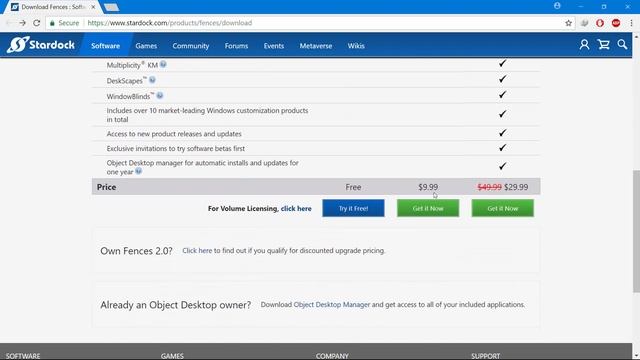This screenshot has width=640, height=360.
Task: Open the Events nav item
Action: pos(273,46)
